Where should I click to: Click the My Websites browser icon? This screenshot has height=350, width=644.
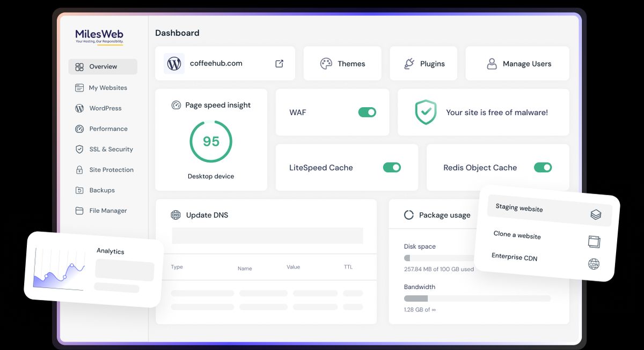pyautogui.click(x=79, y=88)
